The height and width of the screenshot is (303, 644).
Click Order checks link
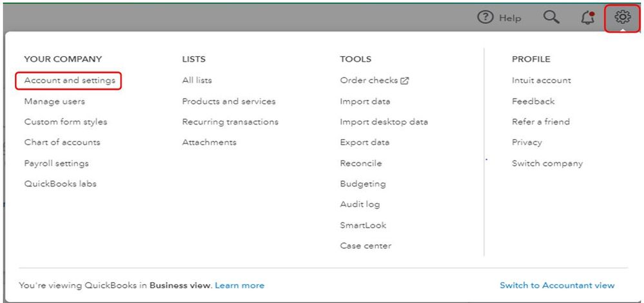click(374, 81)
